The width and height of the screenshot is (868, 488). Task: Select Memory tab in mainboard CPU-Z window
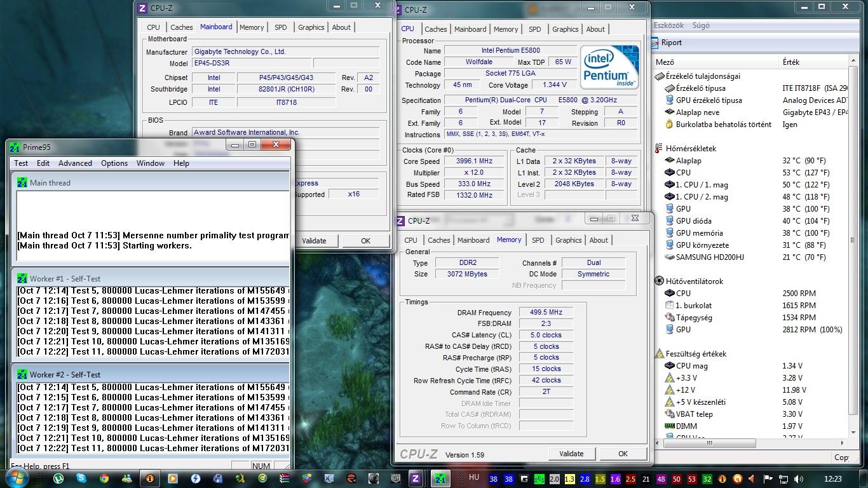click(x=252, y=27)
